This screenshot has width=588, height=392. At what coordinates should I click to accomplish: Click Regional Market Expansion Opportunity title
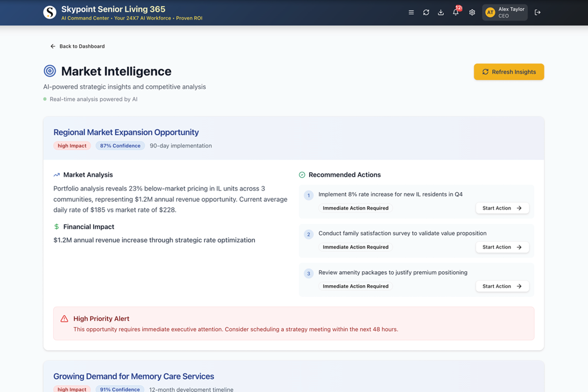tap(126, 132)
